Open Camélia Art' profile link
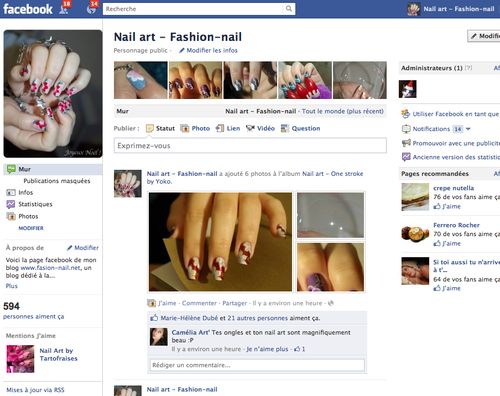The width and height of the screenshot is (500, 396). 191,333
